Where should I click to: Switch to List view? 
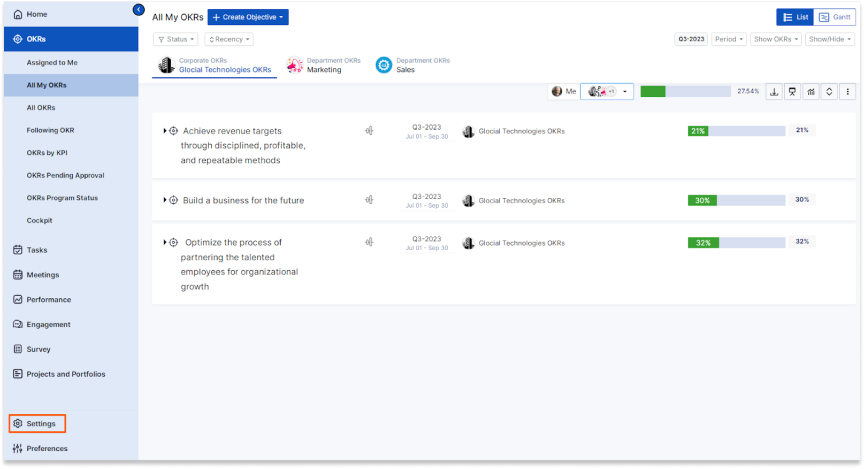coord(795,18)
